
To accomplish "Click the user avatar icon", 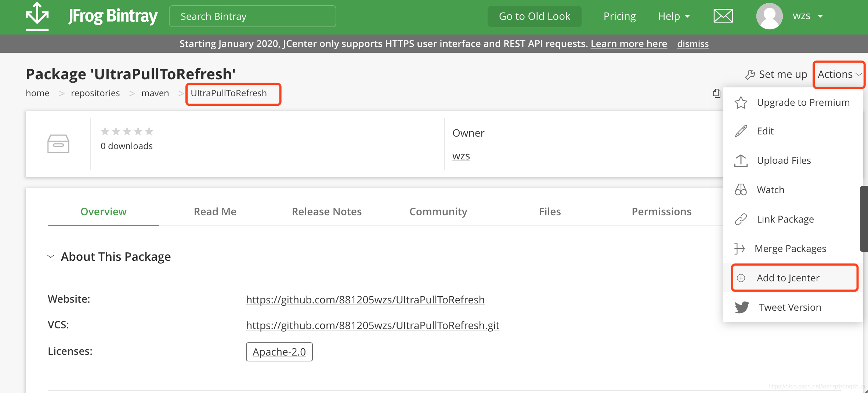I will [769, 16].
